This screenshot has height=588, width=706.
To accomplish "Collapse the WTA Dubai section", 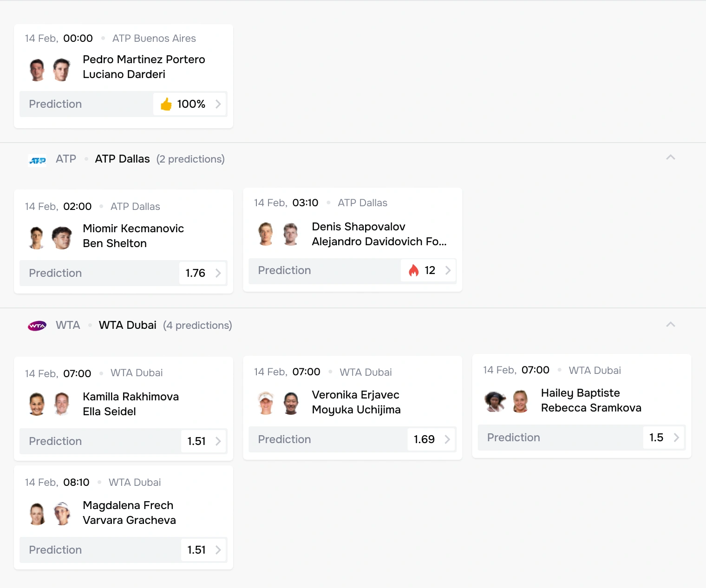I will 670,325.
